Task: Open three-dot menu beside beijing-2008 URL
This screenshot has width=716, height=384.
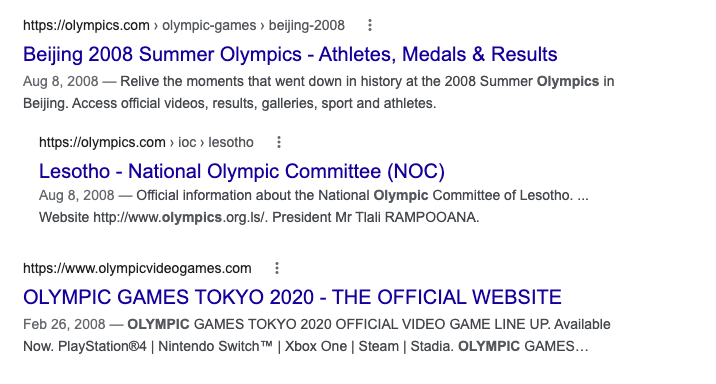Action: pos(370,25)
